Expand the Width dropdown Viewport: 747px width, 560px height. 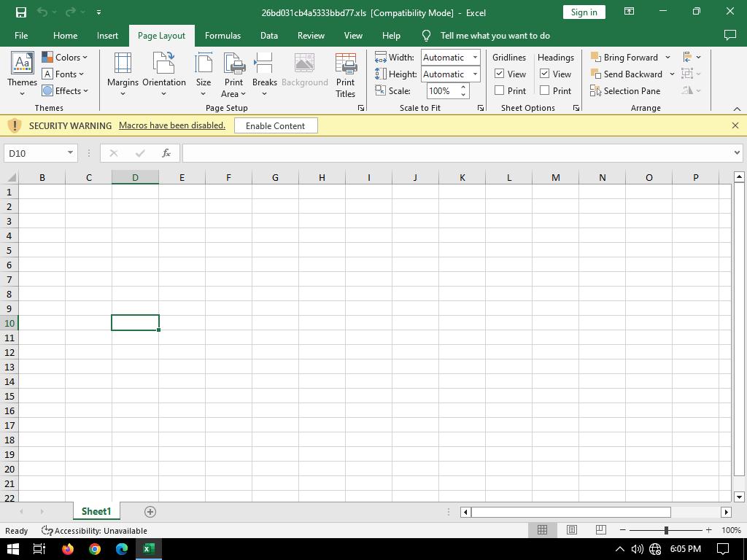475,58
